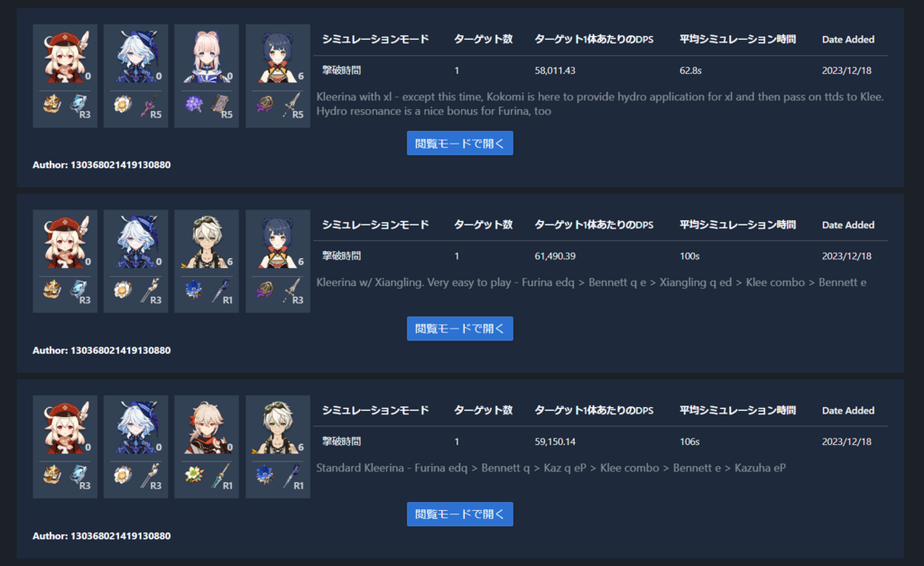This screenshot has height=566, width=924.
Task: Click Klee portrait in first team
Action: click(65, 57)
